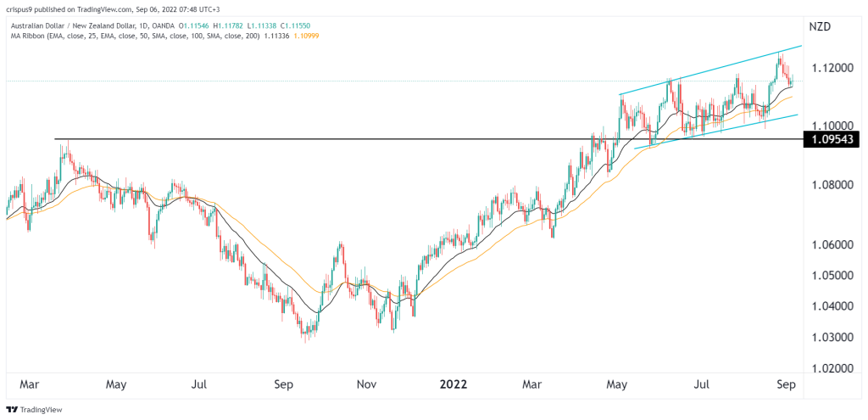Click the 1.12000 price axis value
The height and width of the screenshot is (420, 868).
[x=832, y=69]
